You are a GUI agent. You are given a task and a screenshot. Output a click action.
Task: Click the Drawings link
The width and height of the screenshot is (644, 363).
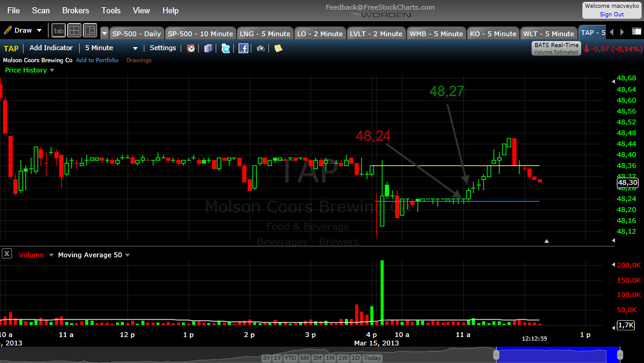coord(139,60)
